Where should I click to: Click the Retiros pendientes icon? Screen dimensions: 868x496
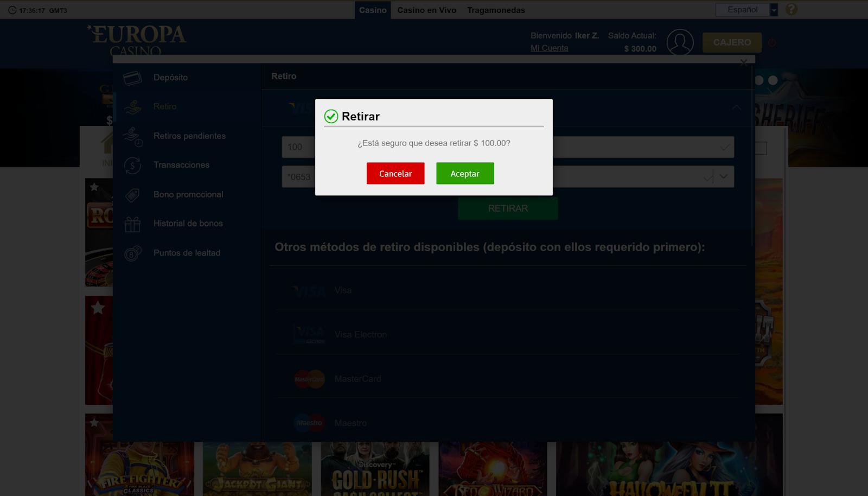click(x=132, y=136)
